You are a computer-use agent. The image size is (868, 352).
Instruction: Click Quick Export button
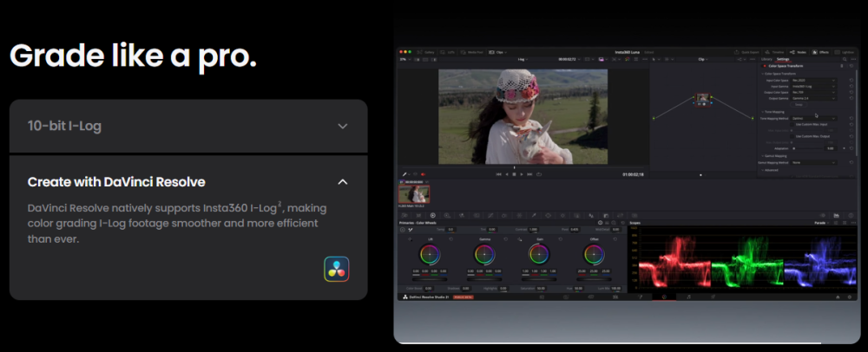pos(748,52)
